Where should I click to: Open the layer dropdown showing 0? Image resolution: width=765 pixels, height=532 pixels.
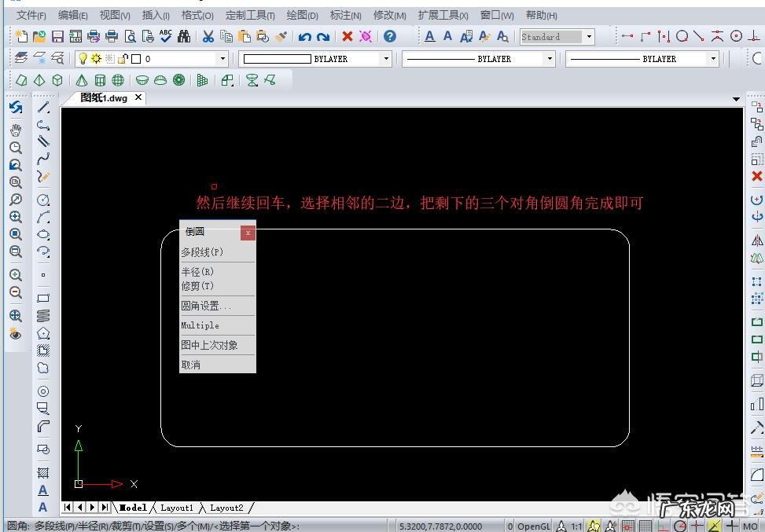pyautogui.click(x=222, y=58)
